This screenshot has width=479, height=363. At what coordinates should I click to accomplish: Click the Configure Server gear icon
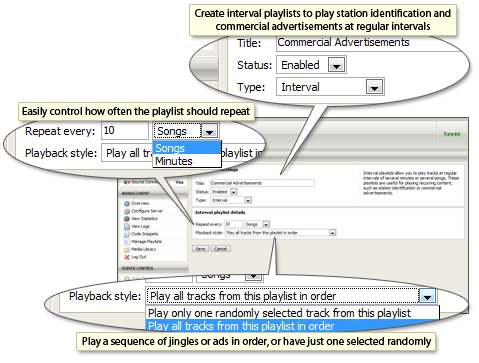point(127,211)
